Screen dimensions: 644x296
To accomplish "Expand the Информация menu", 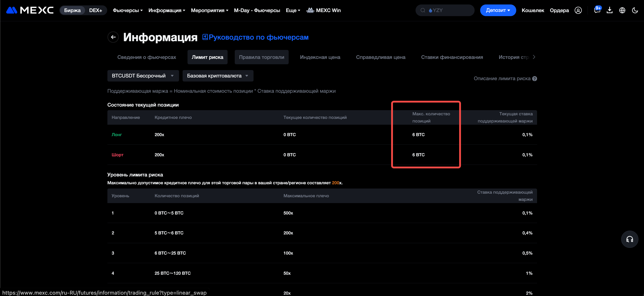I will (167, 10).
